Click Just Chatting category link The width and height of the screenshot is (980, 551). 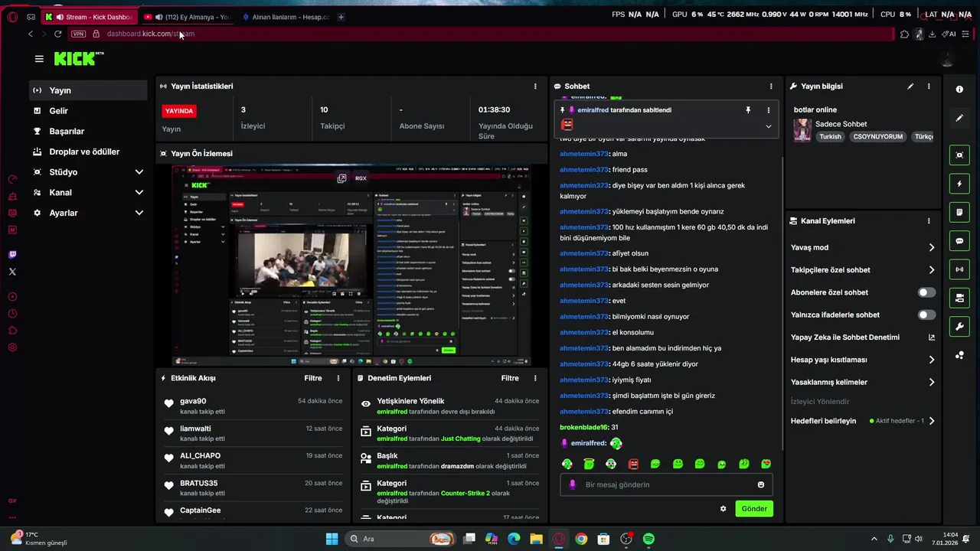pos(461,439)
